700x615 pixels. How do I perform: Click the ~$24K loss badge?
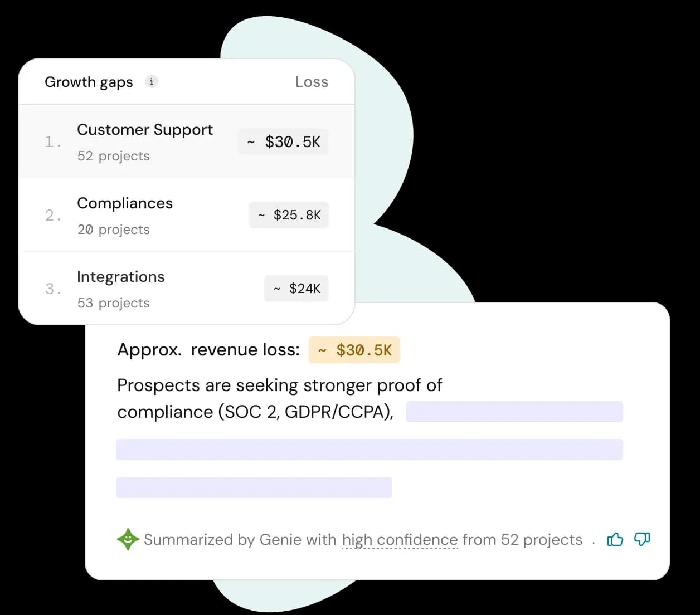296,289
